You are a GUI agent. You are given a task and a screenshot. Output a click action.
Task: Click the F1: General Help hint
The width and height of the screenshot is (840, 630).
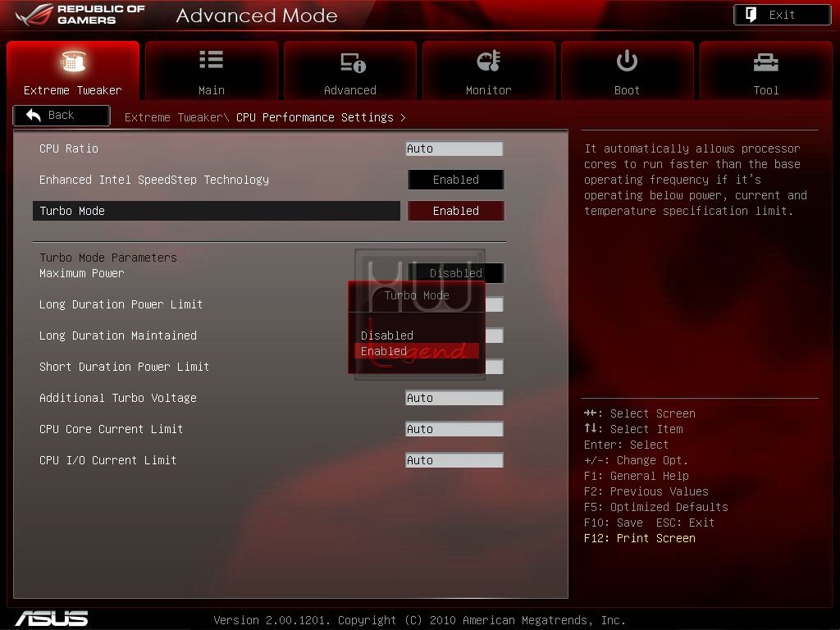pyautogui.click(x=637, y=477)
